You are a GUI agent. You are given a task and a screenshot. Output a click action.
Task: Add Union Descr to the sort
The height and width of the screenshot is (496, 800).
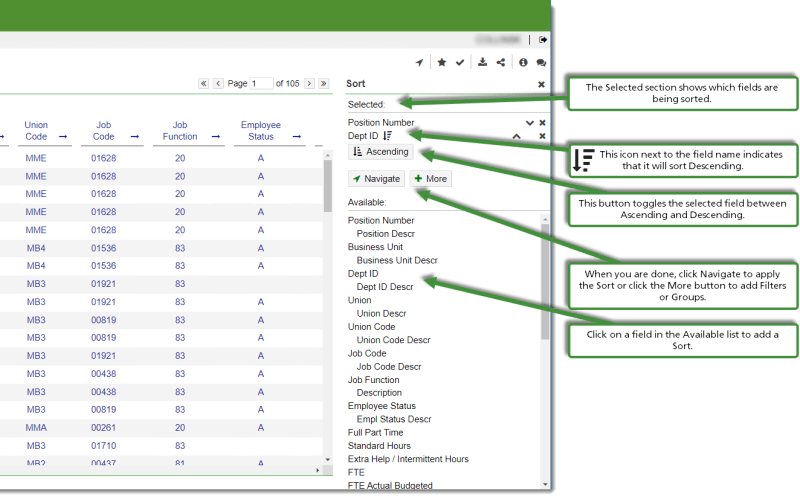(382, 313)
